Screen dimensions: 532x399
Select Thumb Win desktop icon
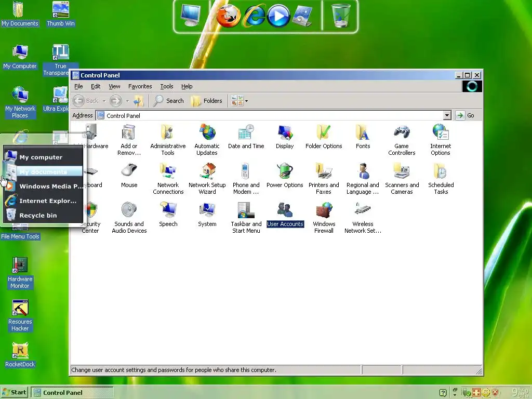tap(61, 14)
